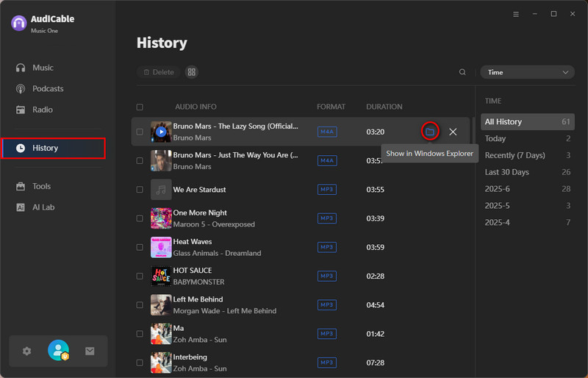Go to Podcasts in sidebar
The height and width of the screenshot is (378, 588).
(48, 88)
